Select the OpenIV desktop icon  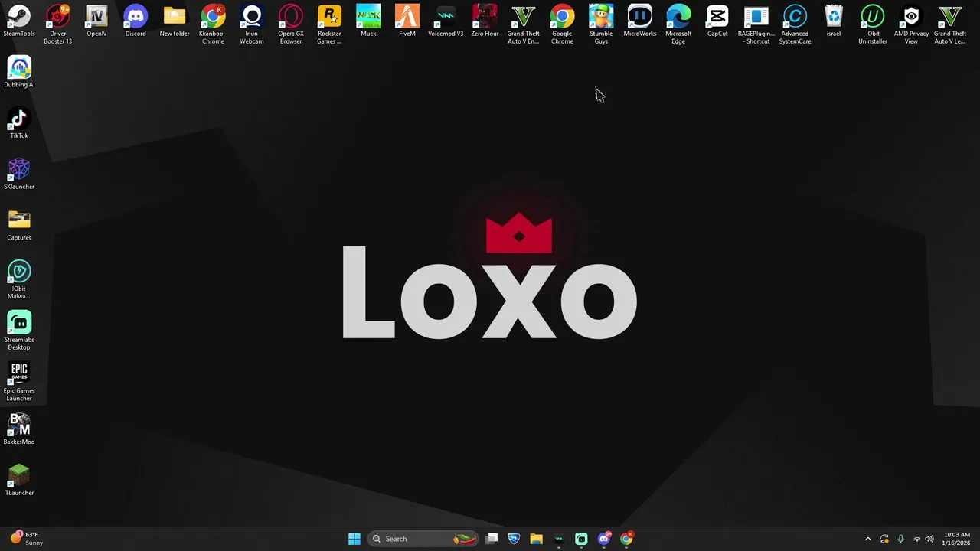tap(96, 21)
